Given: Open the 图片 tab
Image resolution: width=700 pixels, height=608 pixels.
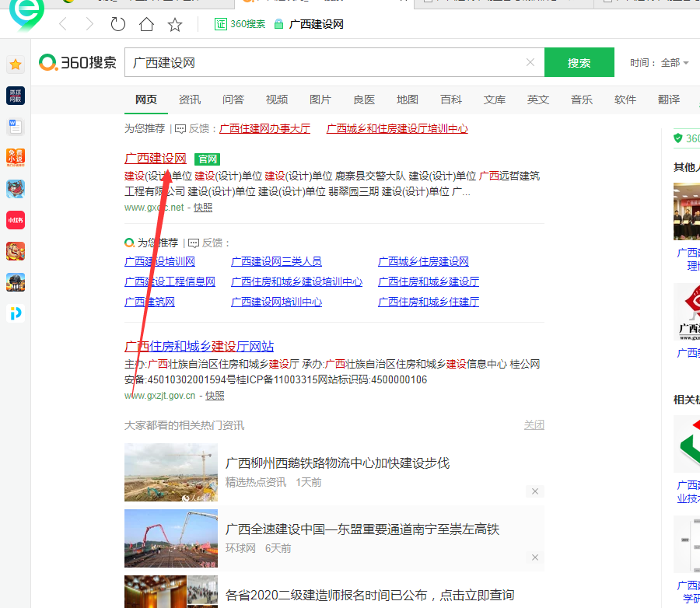Looking at the screenshot, I should 320,100.
